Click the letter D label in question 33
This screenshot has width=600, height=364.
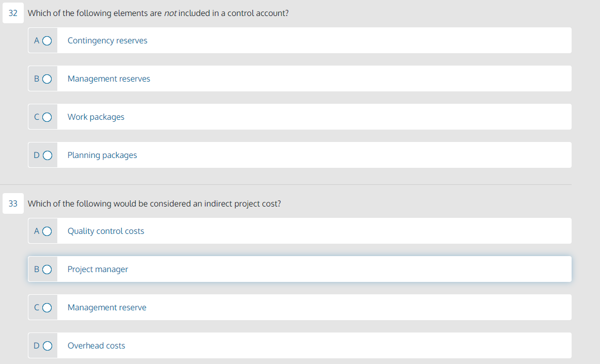36,345
